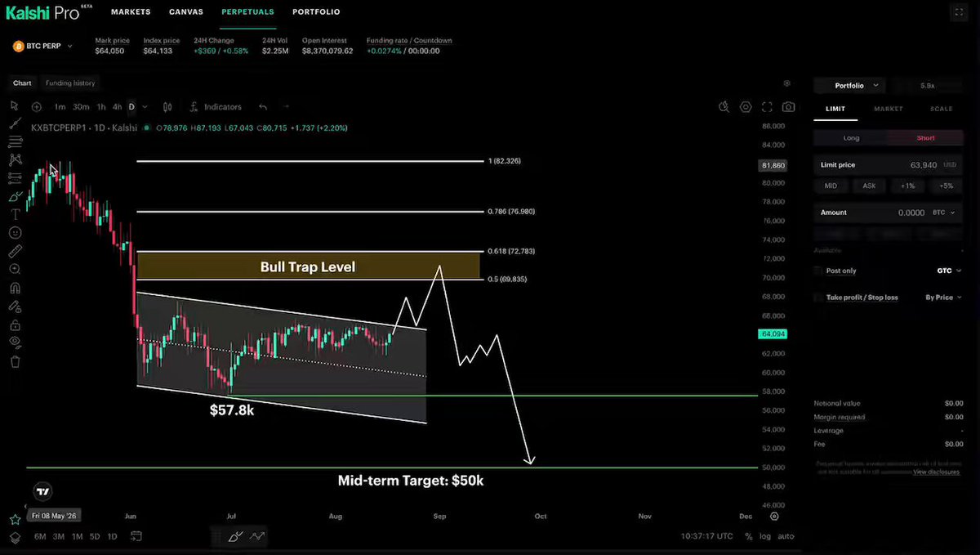This screenshot has height=555, width=980.
Task: Select the Market order type tab
Action: [x=888, y=109]
